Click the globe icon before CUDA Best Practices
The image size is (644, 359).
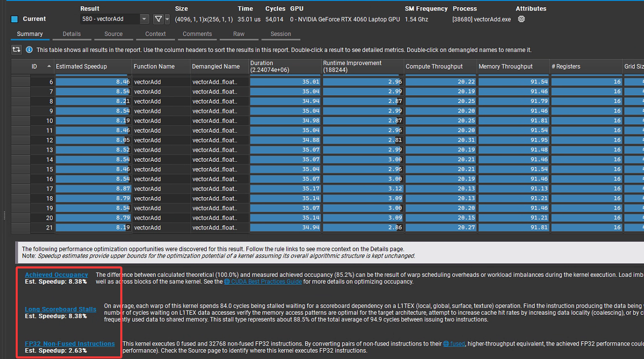227,281
